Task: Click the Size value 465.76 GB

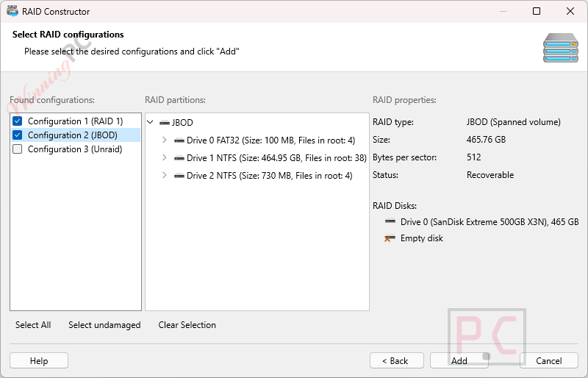Action: (486, 140)
